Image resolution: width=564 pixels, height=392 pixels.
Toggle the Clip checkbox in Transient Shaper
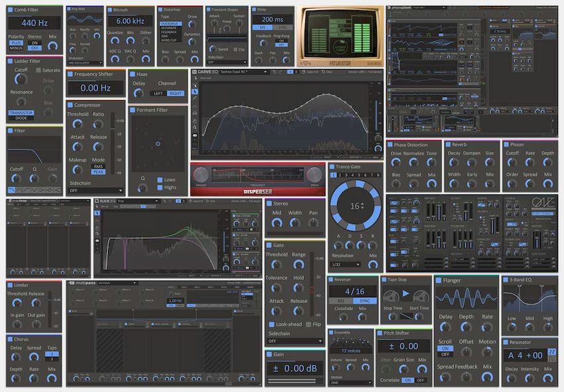pyautogui.click(x=236, y=49)
